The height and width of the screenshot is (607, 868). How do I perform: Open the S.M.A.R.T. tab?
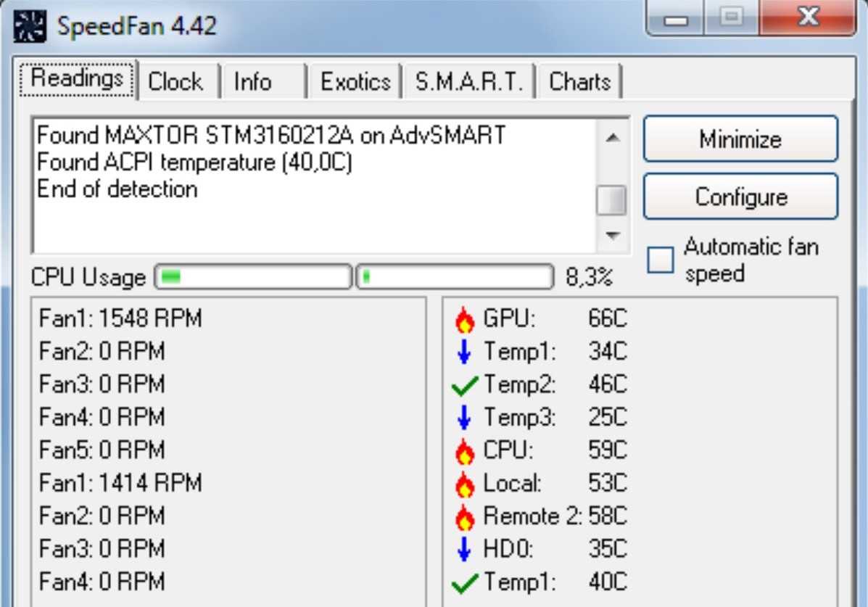[x=468, y=82]
